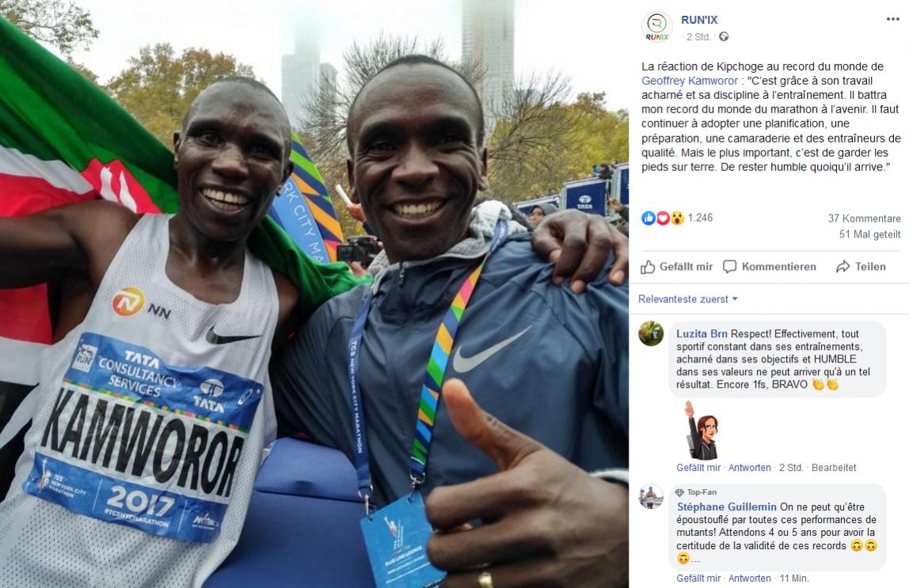Click 'Bearbeitet' on Luzita's comment

pyautogui.click(x=834, y=468)
